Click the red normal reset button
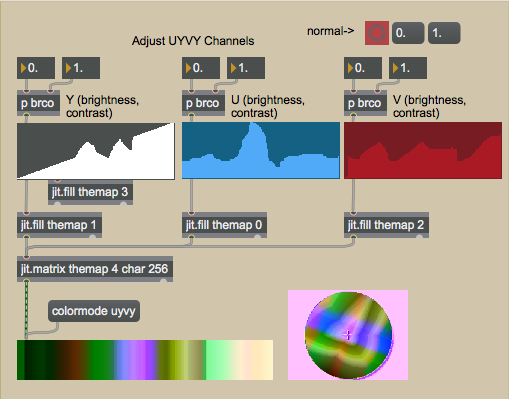 (377, 33)
